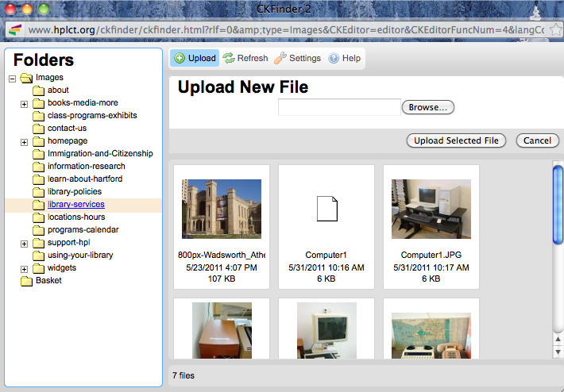This screenshot has width=564, height=392.
Task: Select the map with telephone thumbnail
Action: click(431, 336)
